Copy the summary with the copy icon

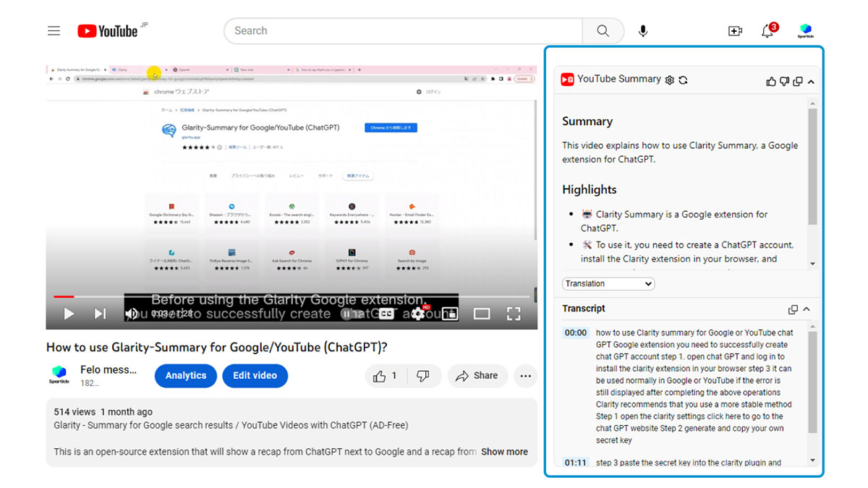pyautogui.click(x=798, y=82)
